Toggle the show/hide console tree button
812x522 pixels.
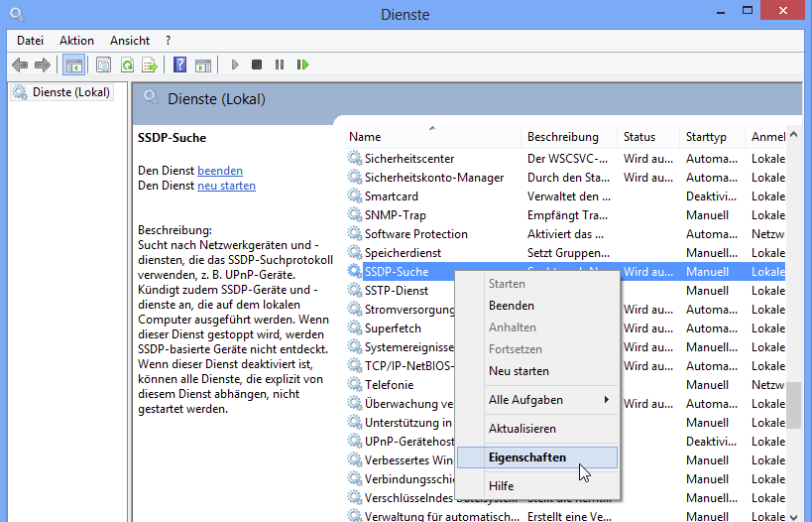[72, 65]
